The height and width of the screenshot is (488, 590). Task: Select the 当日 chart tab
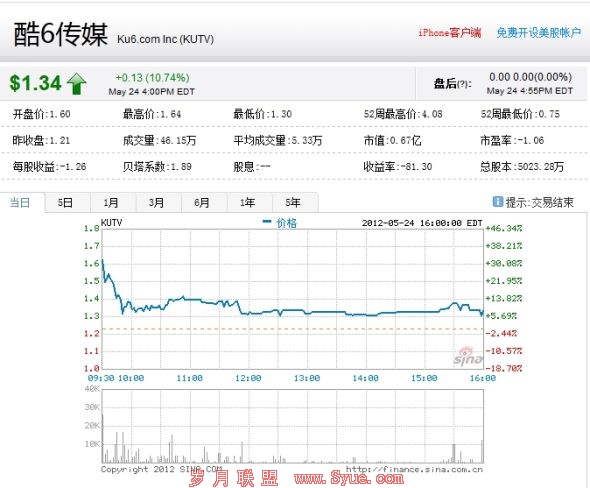click(20, 203)
